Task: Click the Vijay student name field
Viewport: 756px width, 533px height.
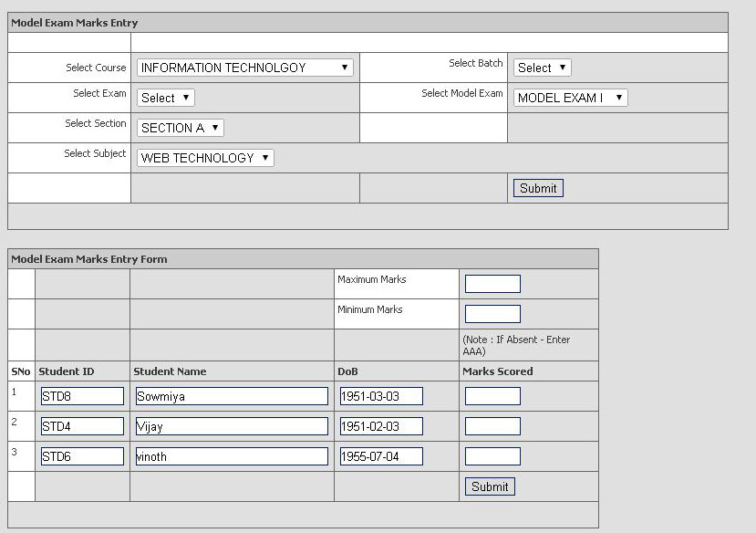Action: pos(231,426)
